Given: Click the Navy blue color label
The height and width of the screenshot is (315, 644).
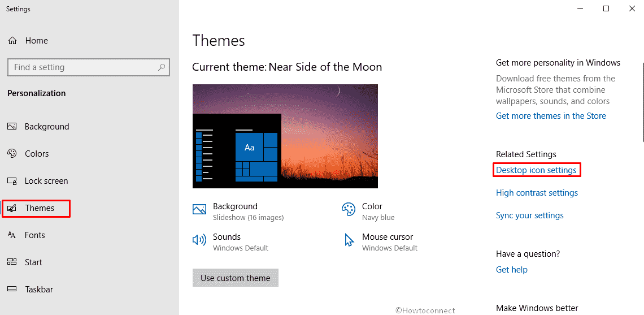Looking at the screenshot, I should pyautogui.click(x=378, y=218).
